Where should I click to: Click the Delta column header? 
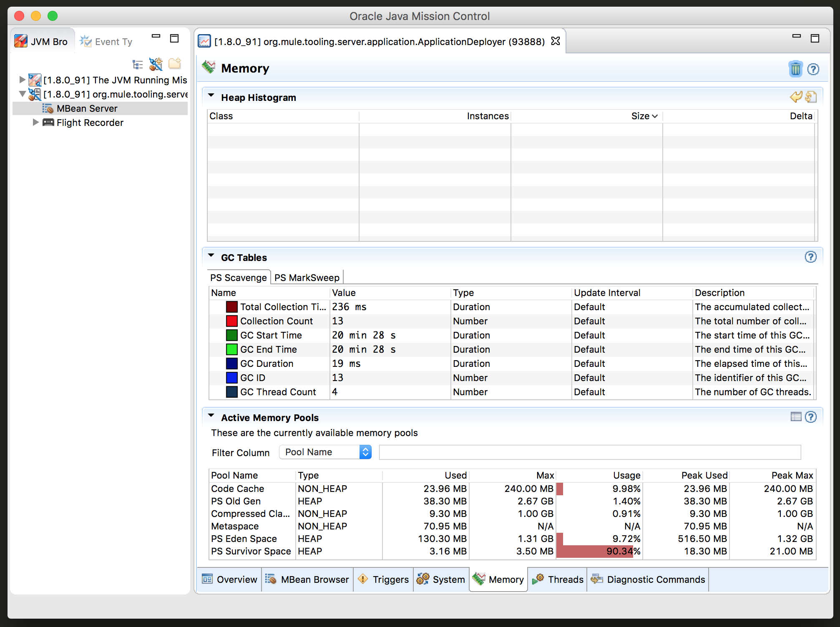[739, 116]
